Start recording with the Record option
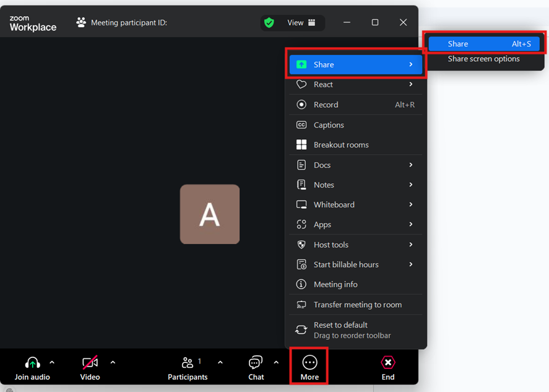Screen dimensions: 549x392 coord(326,105)
